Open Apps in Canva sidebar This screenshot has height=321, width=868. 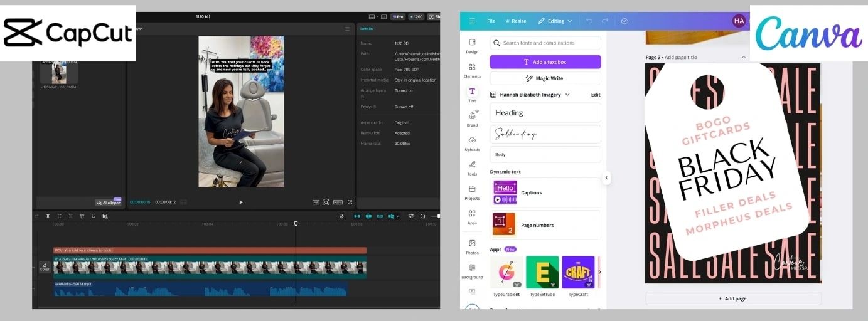tap(472, 216)
